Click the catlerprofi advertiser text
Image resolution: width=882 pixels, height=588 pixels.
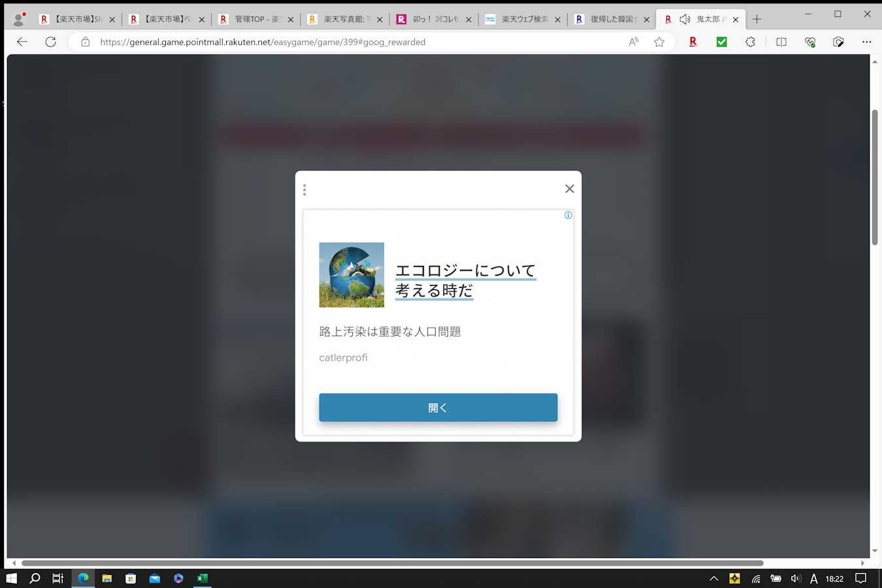[344, 357]
